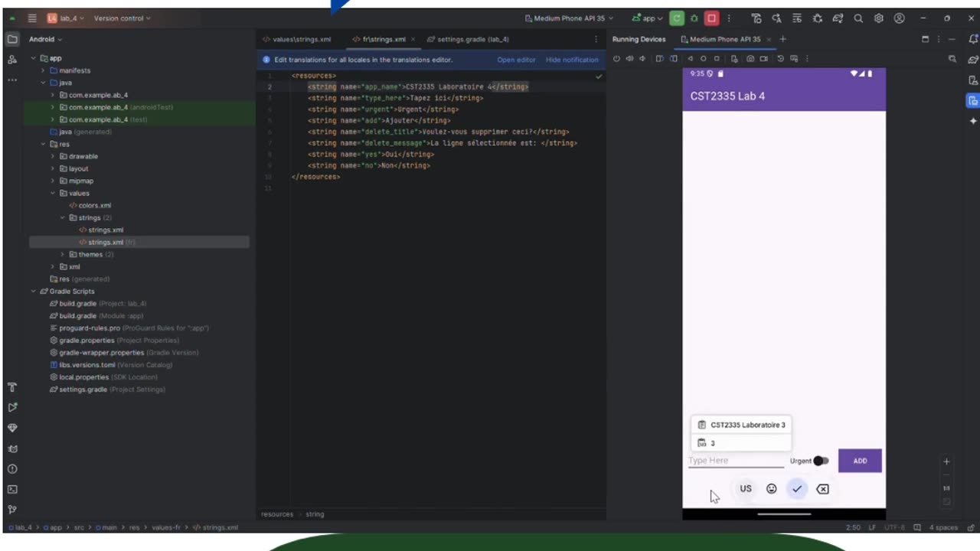Click Type Here input field

click(736, 461)
